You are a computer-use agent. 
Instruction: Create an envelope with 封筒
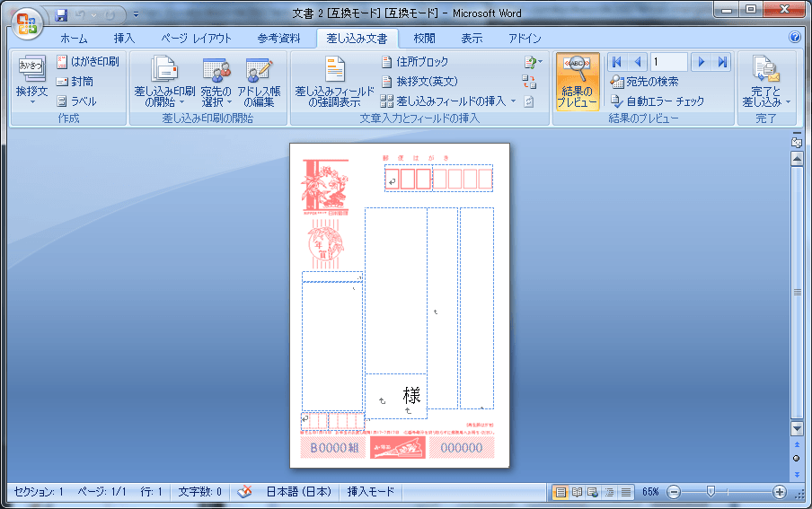75,82
